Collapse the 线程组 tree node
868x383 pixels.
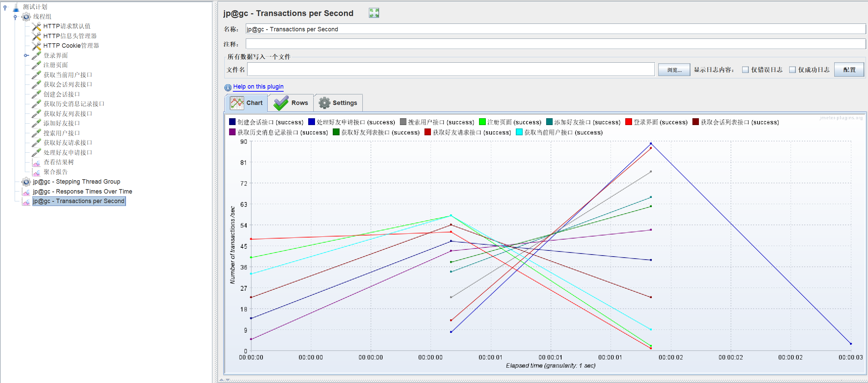pos(15,17)
